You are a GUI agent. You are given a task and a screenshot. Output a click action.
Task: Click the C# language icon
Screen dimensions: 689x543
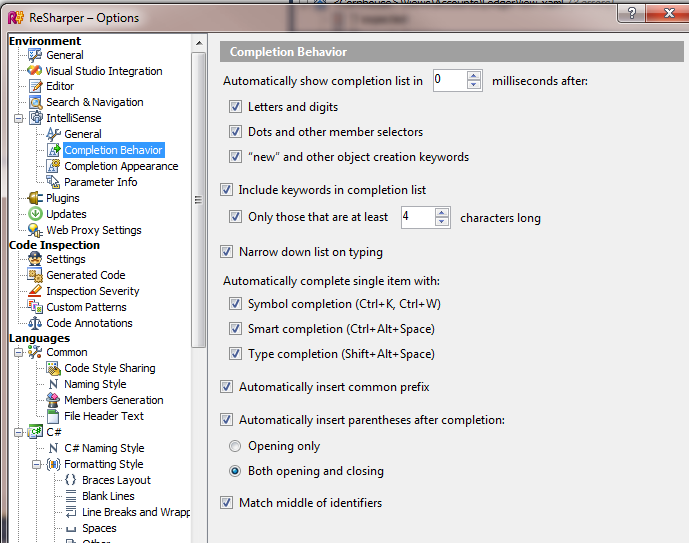click(35, 432)
